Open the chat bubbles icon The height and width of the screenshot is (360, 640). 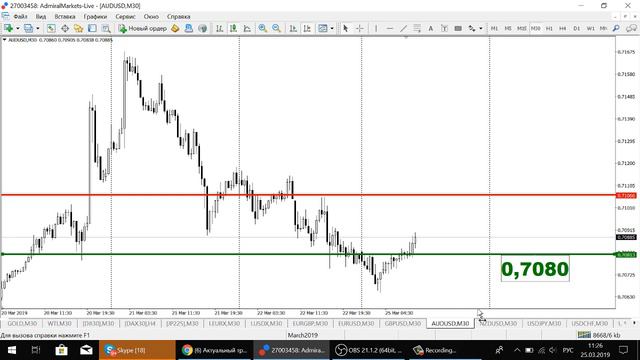pyautogui.click(x=631, y=28)
